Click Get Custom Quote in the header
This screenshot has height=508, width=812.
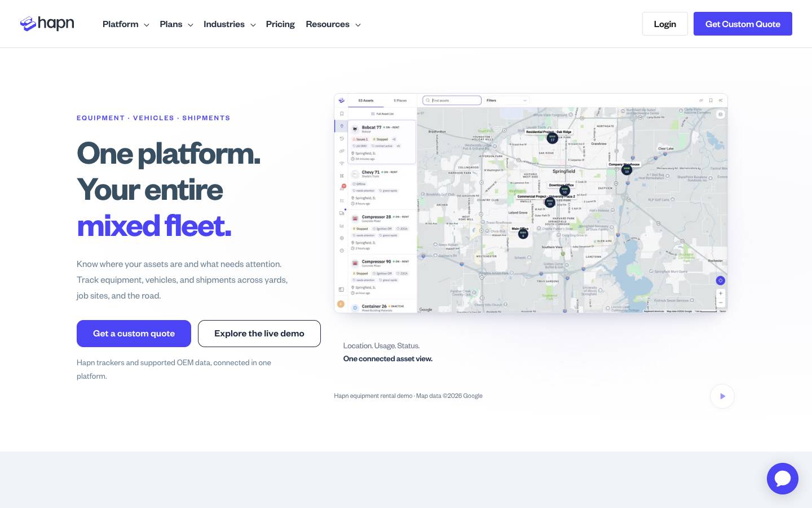(743, 24)
